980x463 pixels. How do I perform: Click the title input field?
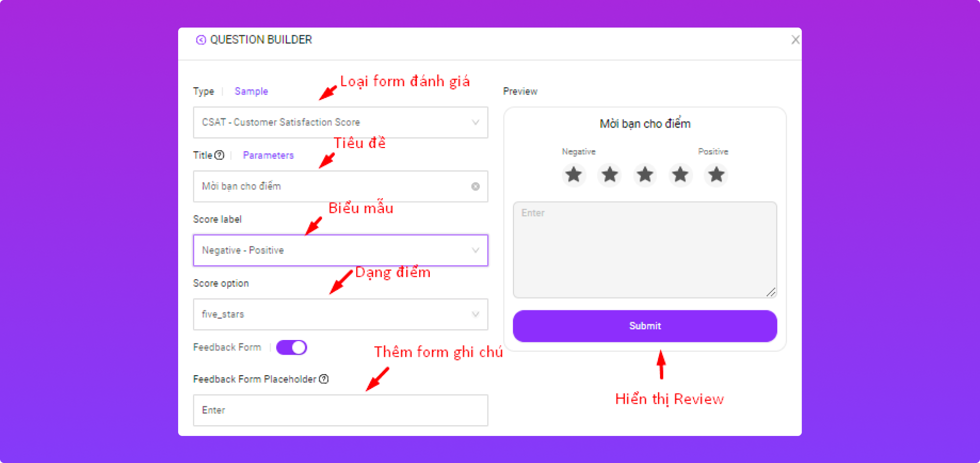[x=340, y=186]
